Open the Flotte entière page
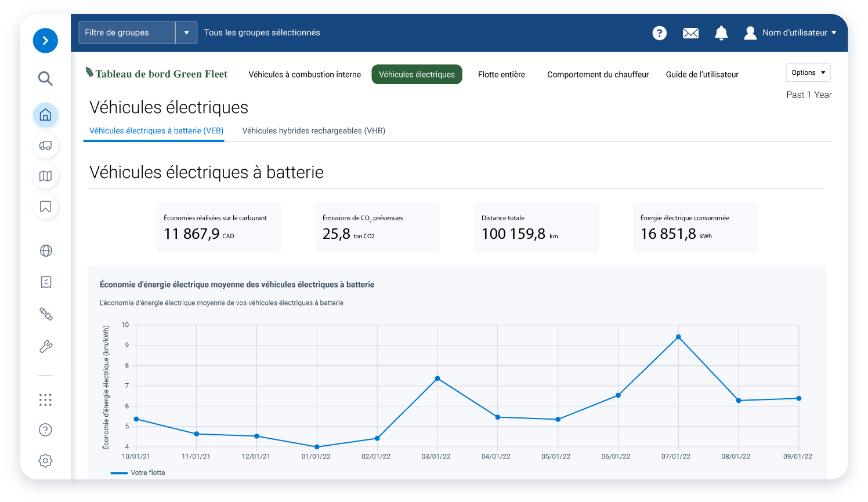This screenshot has width=868, height=502. coord(501,74)
